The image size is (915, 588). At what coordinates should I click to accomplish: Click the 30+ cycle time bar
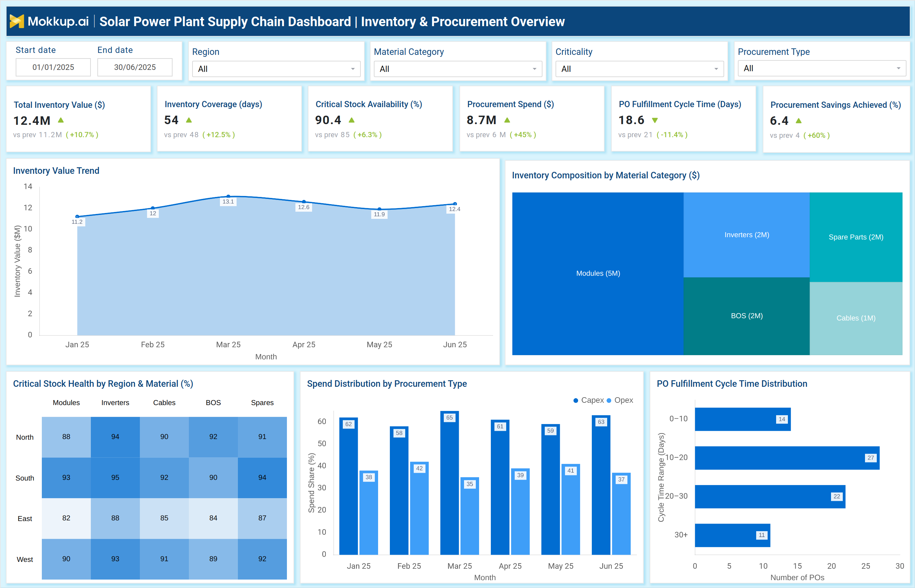(x=732, y=535)
